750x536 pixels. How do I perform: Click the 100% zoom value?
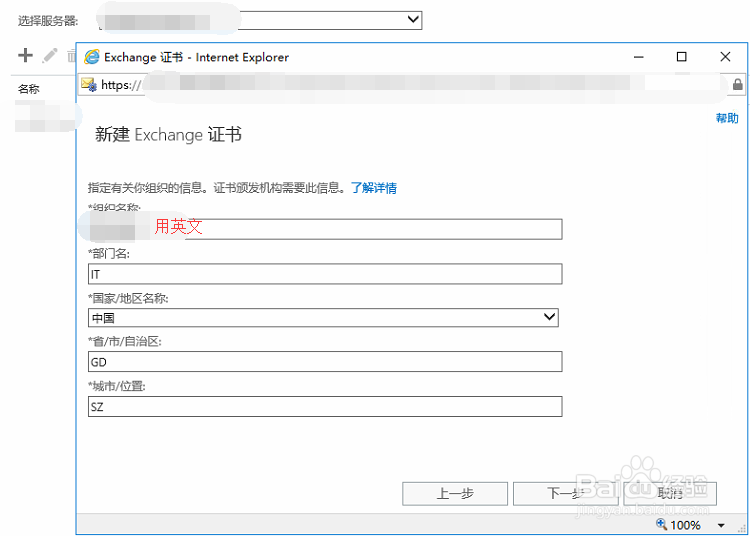pos(685,525)
